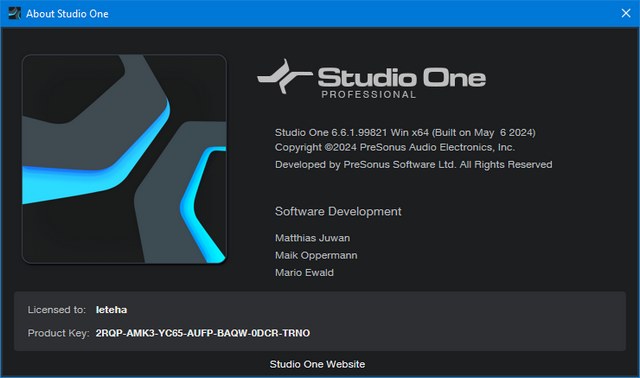
Task: Click the name Mario Ewald
Action: (x=304, y=273)
